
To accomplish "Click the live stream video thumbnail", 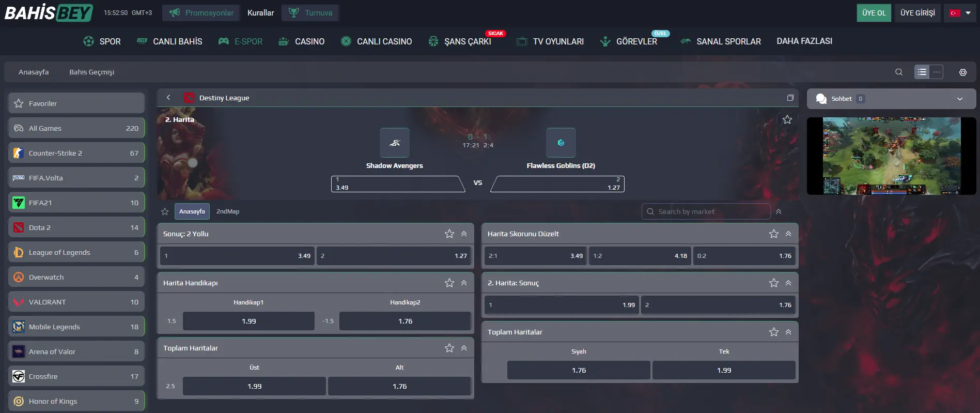I will pyautogui.click(x=892, y=156).
